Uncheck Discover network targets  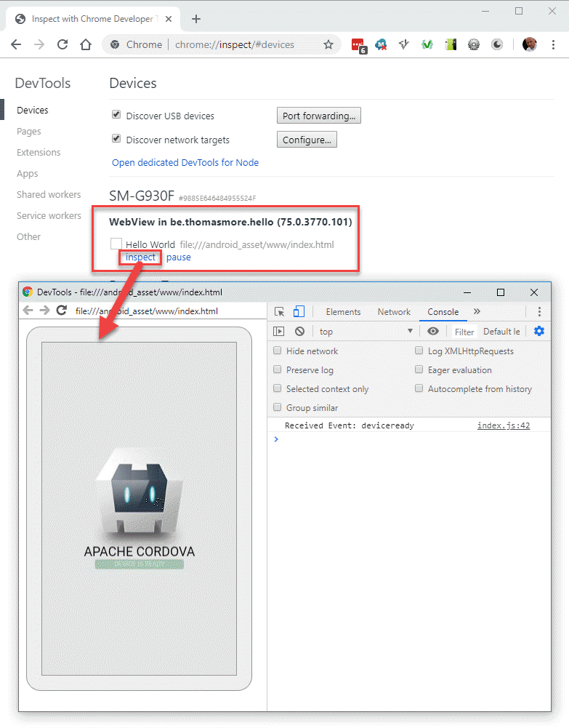(x=116, y=139)
